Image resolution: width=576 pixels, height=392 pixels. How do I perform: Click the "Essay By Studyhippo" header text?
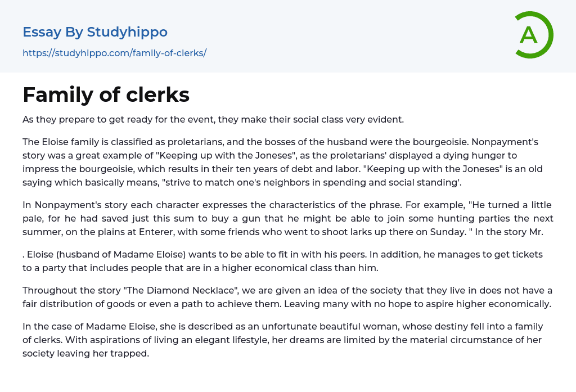pos(95,32)
